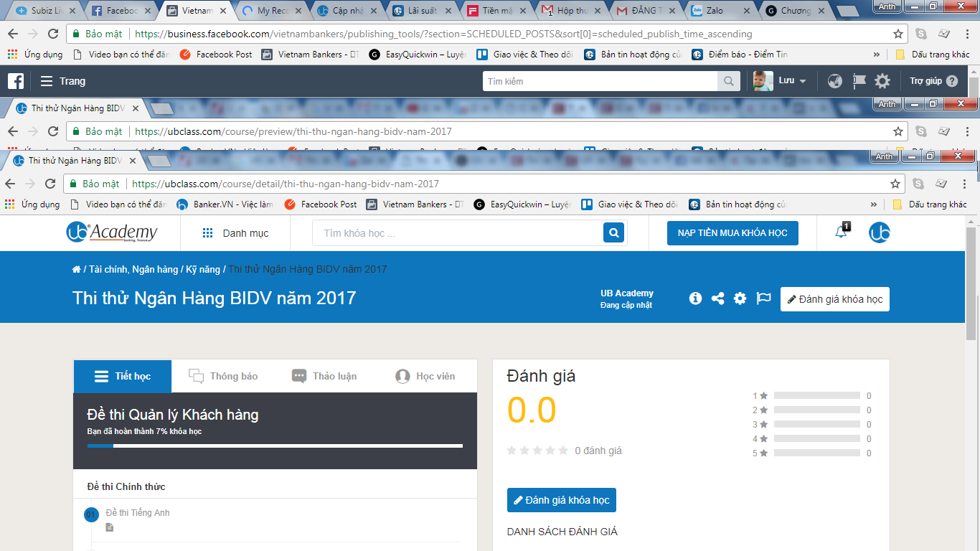Open new tab button in Facebook window
The height and width of the screenshot is (551, 980).
pyautogui.click(x=847, y=11)
